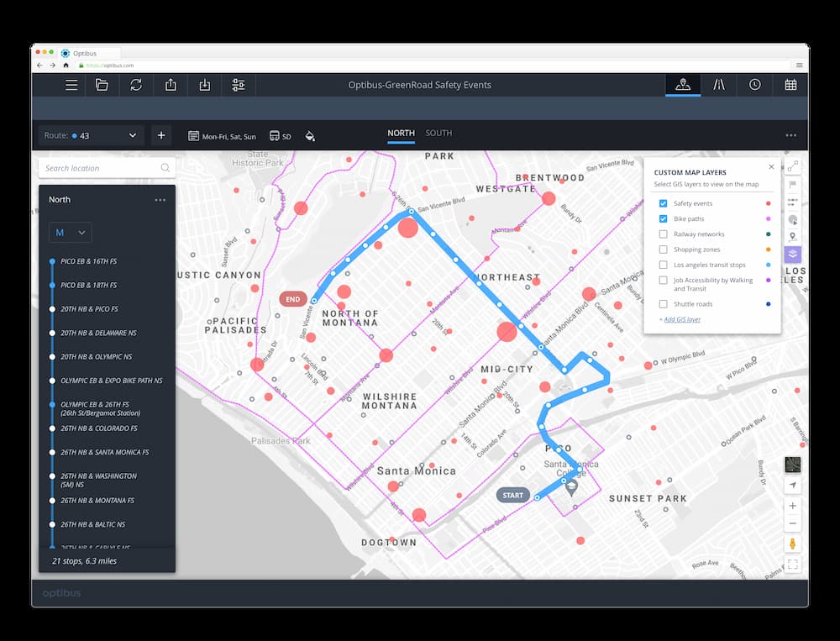Click the Bike paths color dot
The image size is (840, 641).
coord(767,219)
